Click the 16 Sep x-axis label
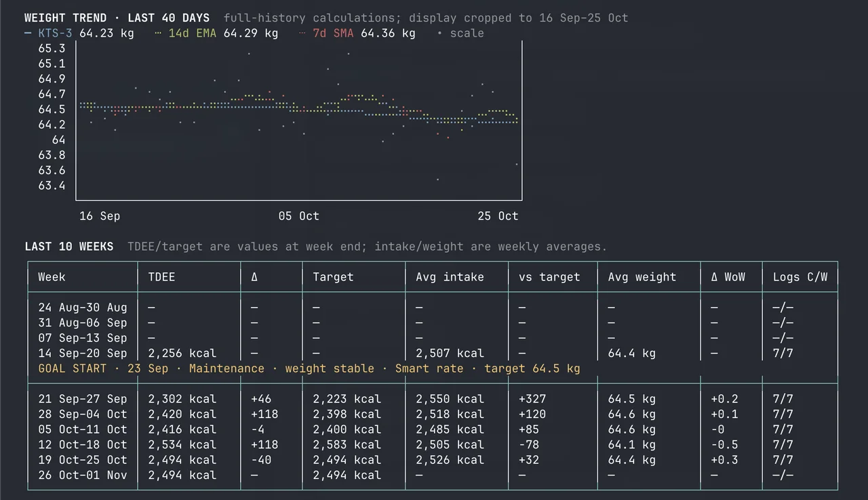The image size is (868, 500). click(100, 216)
